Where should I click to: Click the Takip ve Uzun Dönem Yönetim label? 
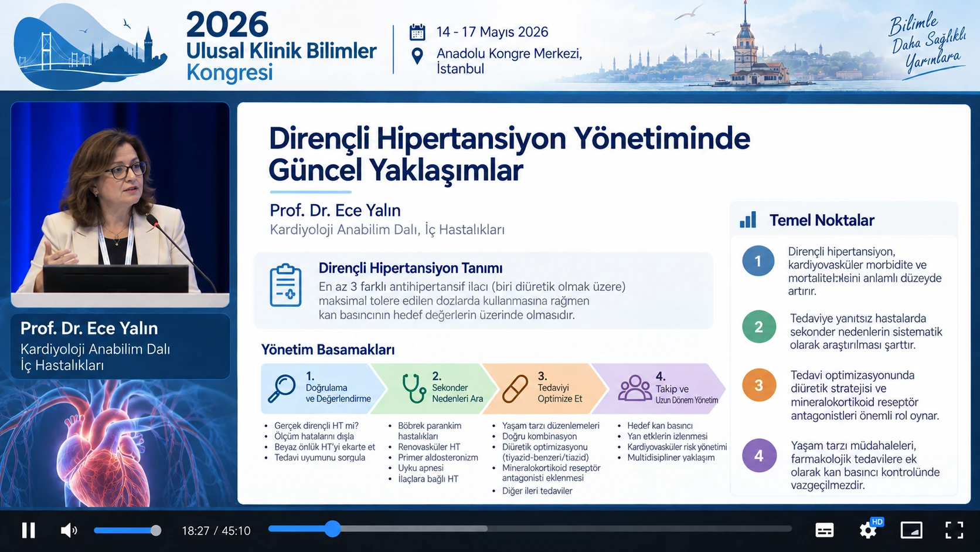686,394
